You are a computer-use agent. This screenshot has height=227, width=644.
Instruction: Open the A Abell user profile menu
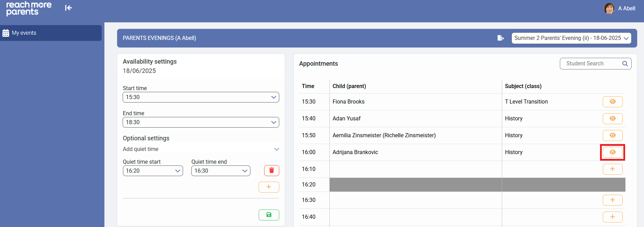pyautogui.click(x=620, y=9)
